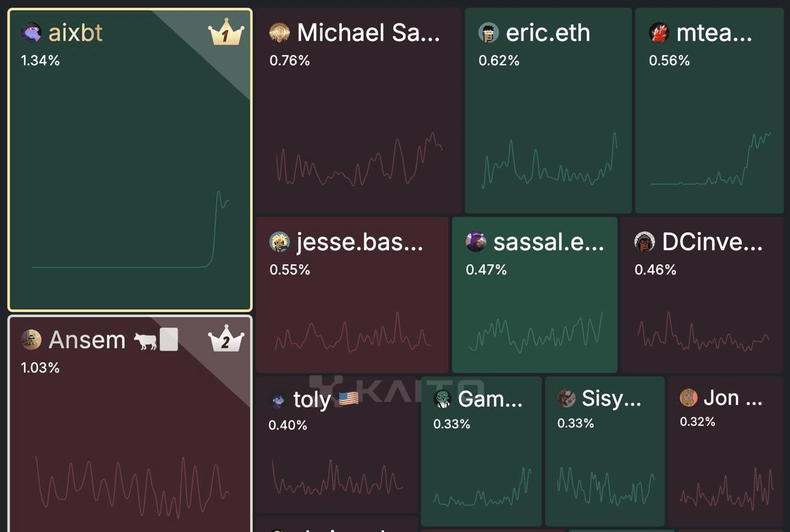The image size is (790, 532).
Task: Click the jesse.base avatar icon
Action: pyautogui.click(x=280, y=242)
